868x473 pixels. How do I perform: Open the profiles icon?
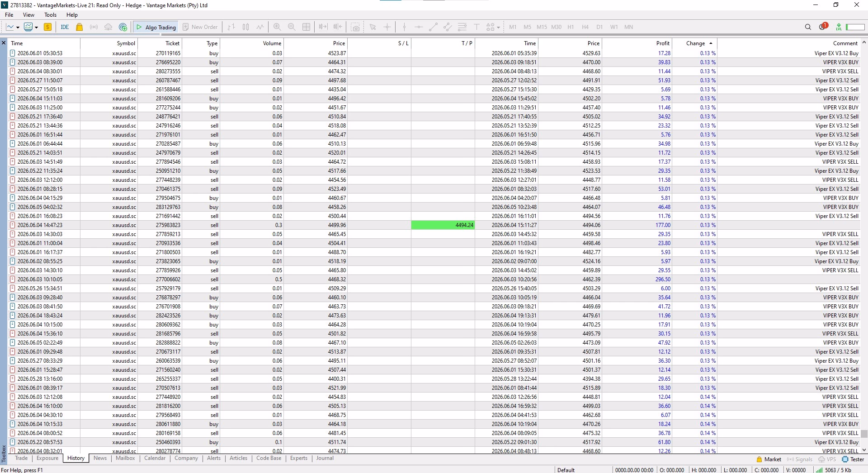(28, 27)
